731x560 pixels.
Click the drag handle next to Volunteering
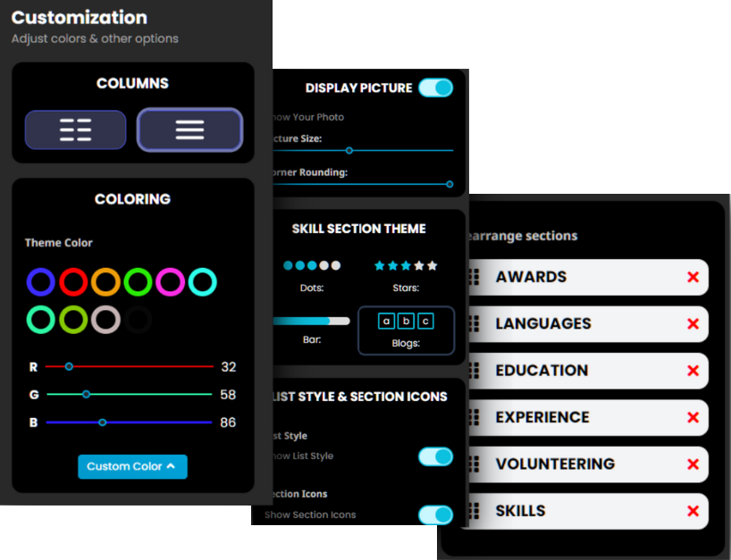click(474, 464)
